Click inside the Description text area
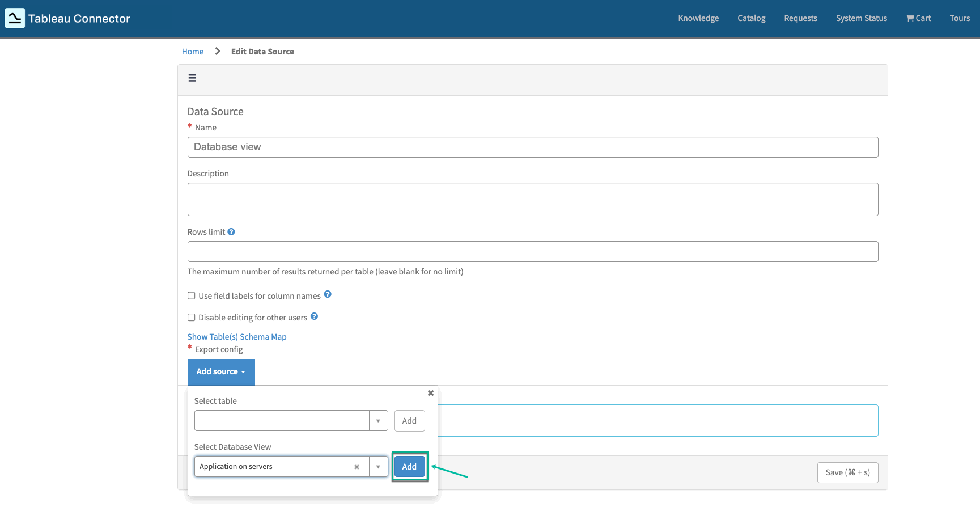The width and height of the screenshot is (980, 511). pos(532,199)
